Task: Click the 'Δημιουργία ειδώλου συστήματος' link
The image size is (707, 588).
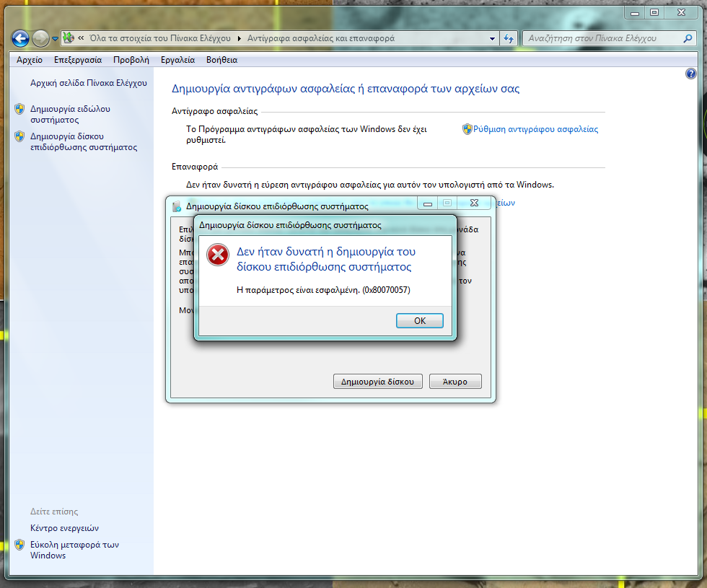Action: click(70, 115)
